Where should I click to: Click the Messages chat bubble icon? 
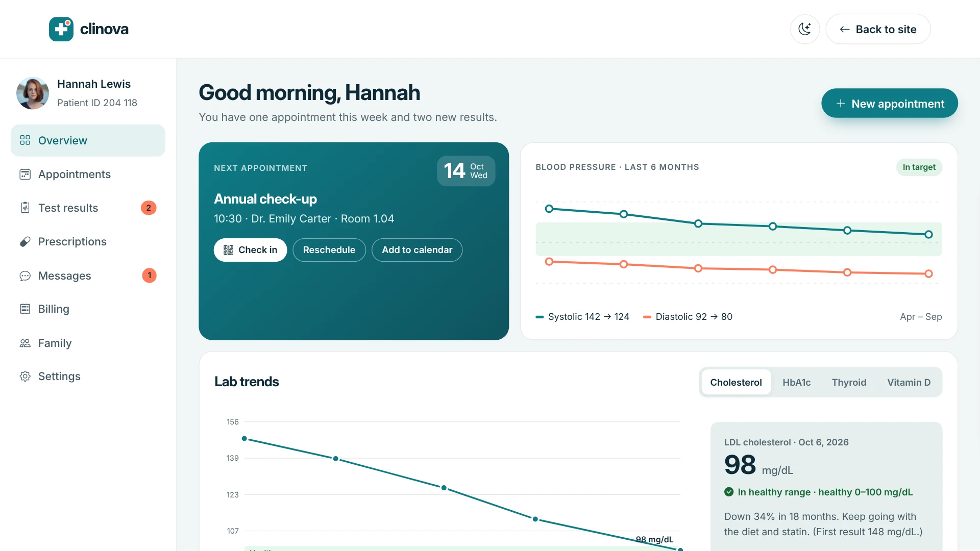(x=25, y=275)
